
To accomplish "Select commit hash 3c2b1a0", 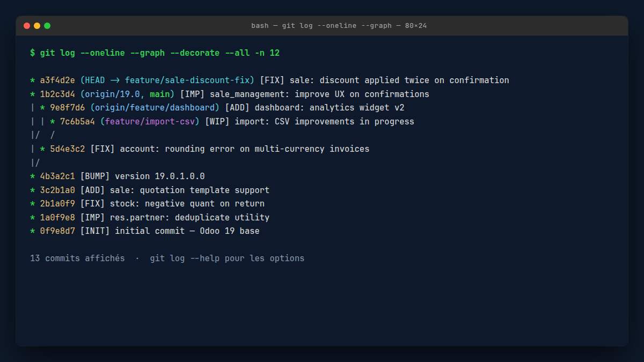I will pyautogui.click(x=57, y=190).
